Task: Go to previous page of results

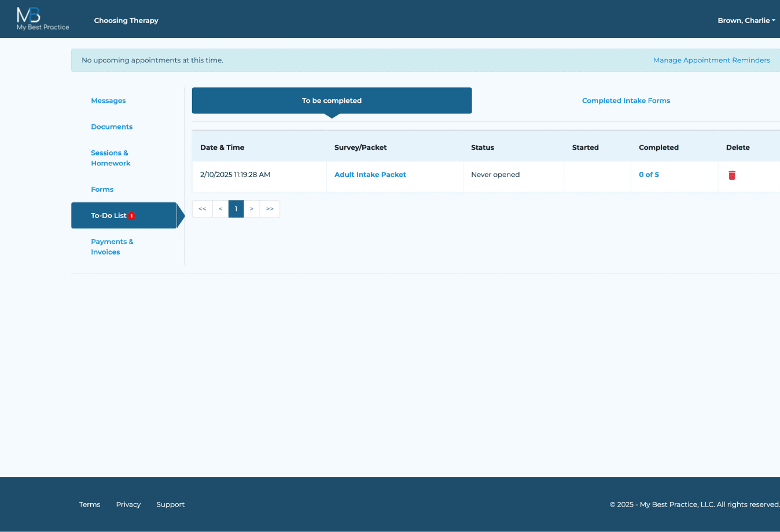Action: (x=220, y=209)
